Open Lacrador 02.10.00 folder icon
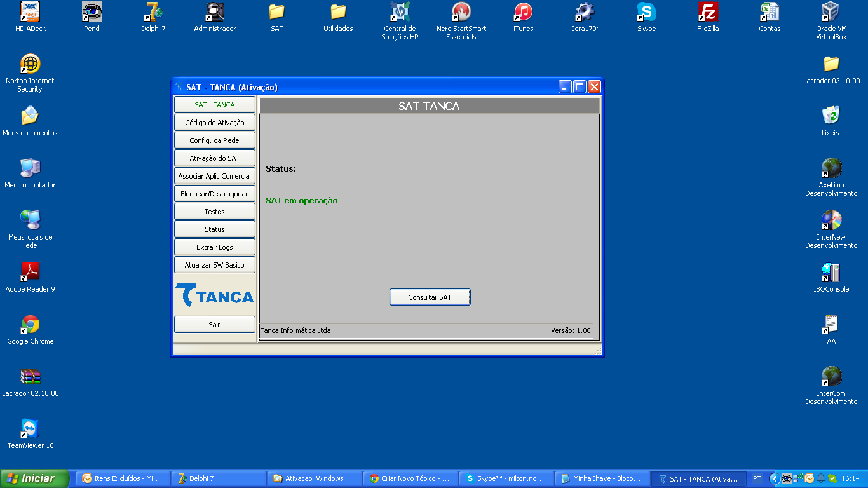The width and height of the screenshot is (868, 488). coord(831,69)
